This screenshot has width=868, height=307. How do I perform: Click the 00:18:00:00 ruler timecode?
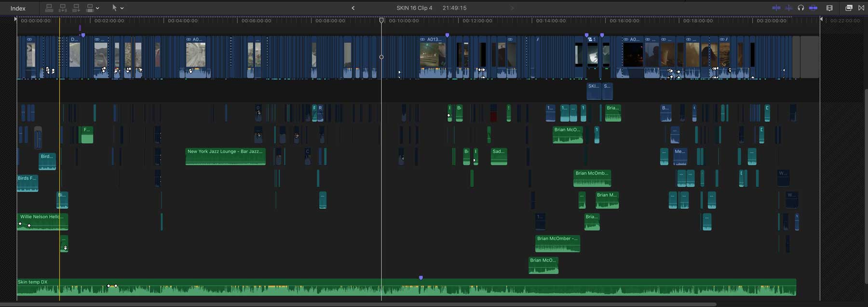[x=698, y=21]
